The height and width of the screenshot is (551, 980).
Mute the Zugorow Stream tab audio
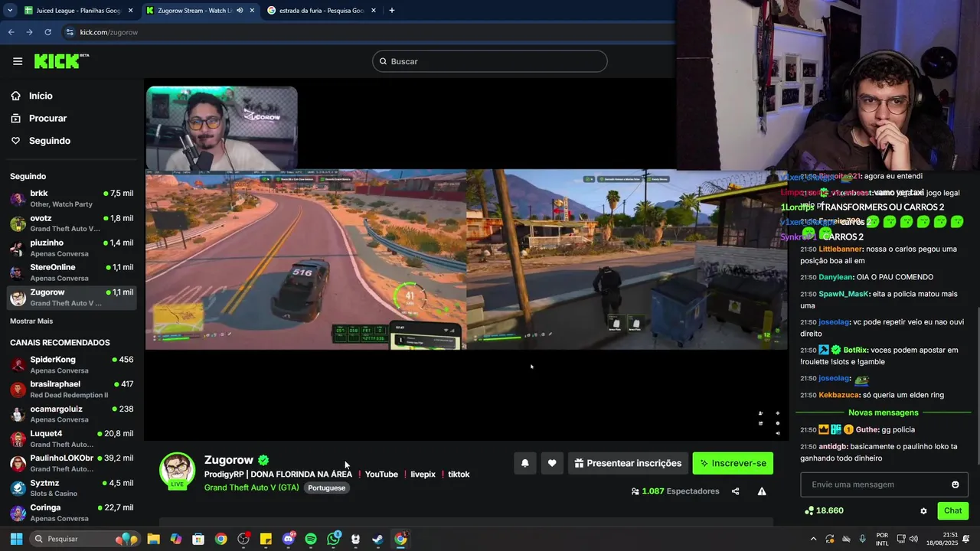point(240,11)
